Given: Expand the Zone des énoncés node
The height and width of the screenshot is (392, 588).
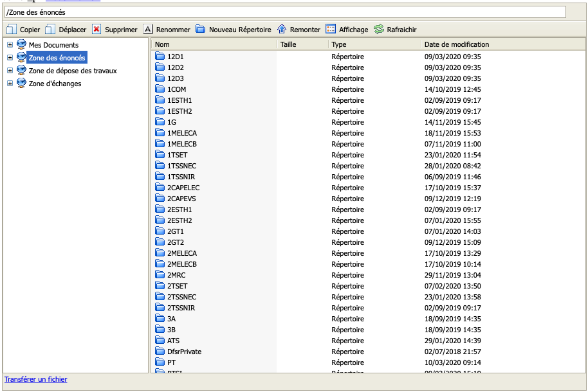Looking at the screenshot, I should 10,58.
